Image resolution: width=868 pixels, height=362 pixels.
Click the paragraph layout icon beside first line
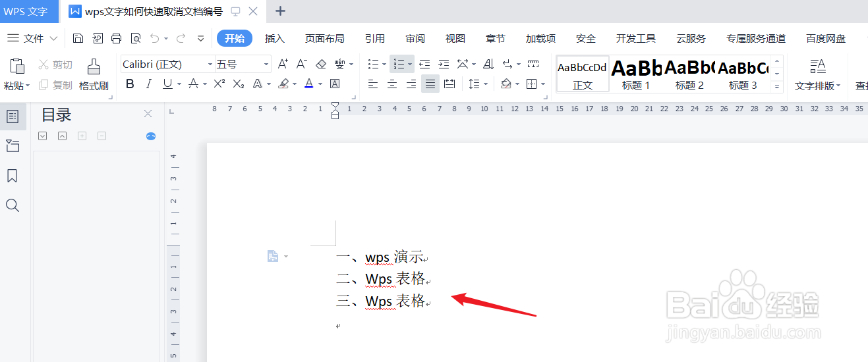click(x=274, y=256)
